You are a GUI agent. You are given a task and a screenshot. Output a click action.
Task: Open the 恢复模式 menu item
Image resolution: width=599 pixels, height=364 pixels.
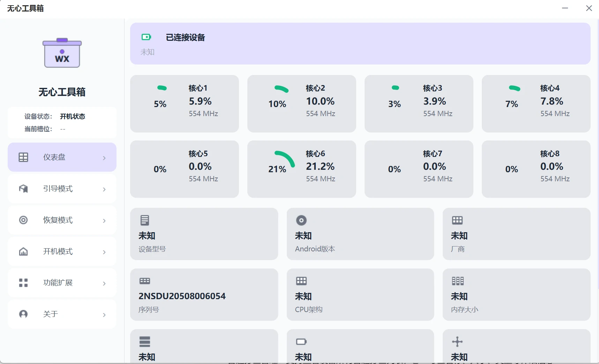62,220
